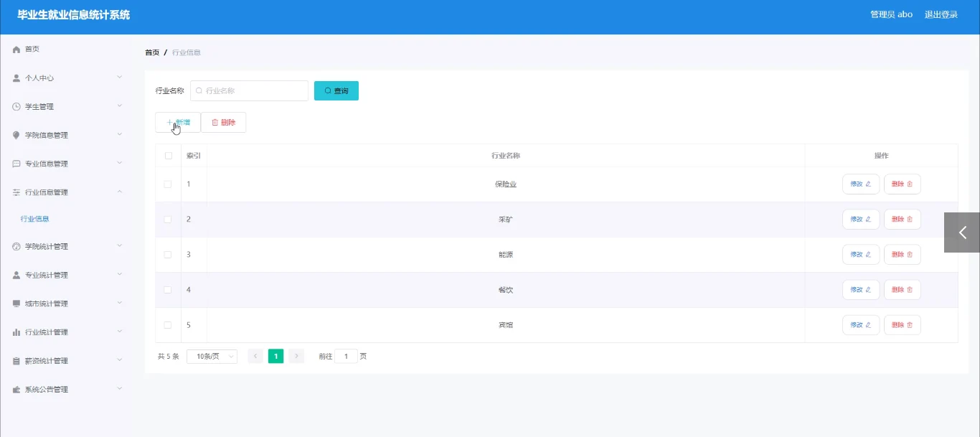Click 修改 for the 保险业 row
Image resolution: width=980 pixels, height=437 pixels.
pyautogui.click(x=861, y=184)
